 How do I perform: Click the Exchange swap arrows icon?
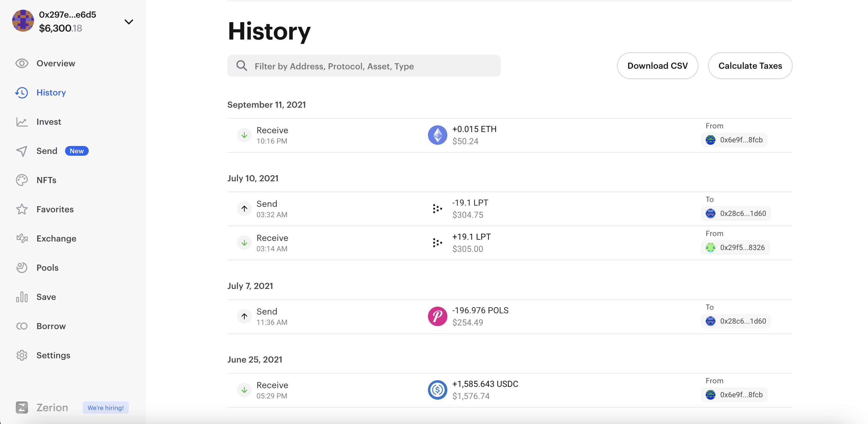(x=22, y=238)
